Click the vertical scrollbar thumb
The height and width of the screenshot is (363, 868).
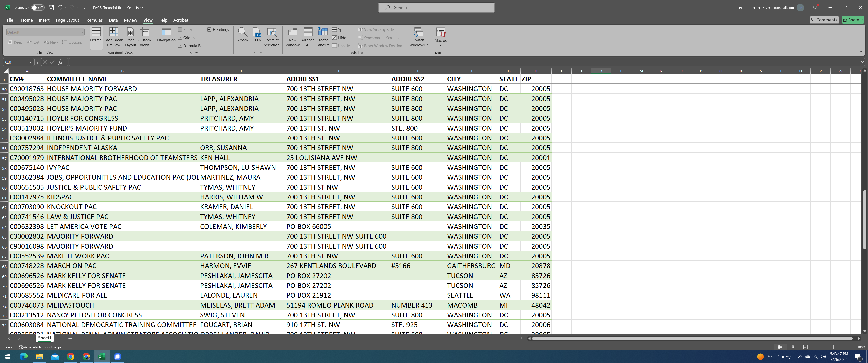(865, 220)
